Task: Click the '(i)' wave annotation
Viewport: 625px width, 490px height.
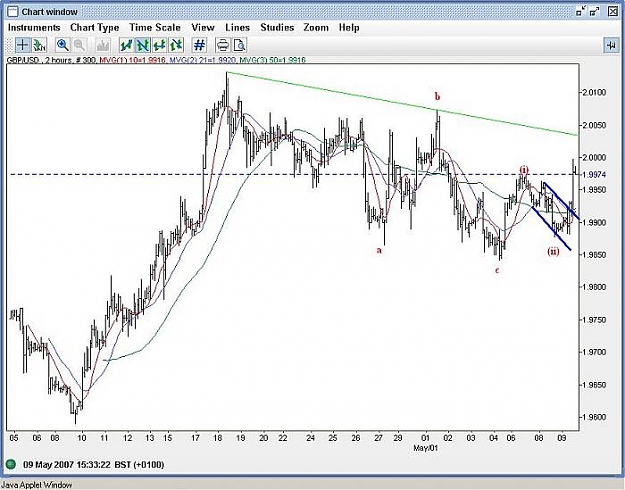Action: 524,170
